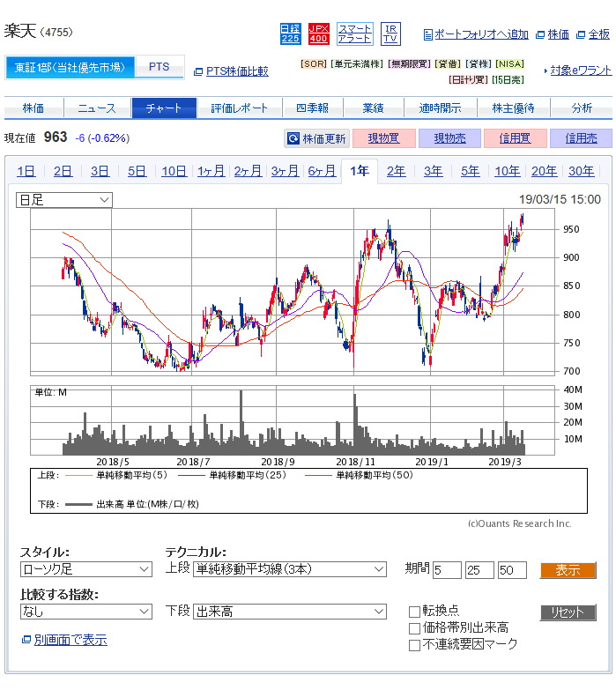
Task: Select the 30年 chart period
Action: coord(582,171)
